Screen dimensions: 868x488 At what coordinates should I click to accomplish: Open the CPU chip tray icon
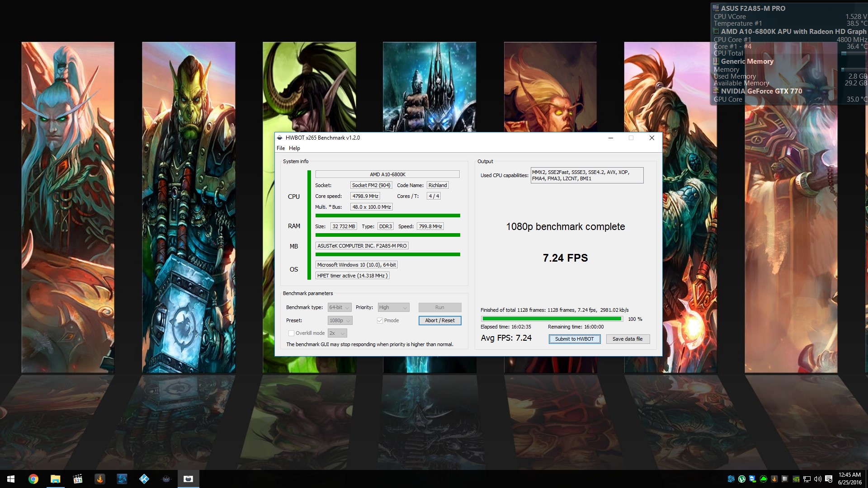[x=785, y=479]
